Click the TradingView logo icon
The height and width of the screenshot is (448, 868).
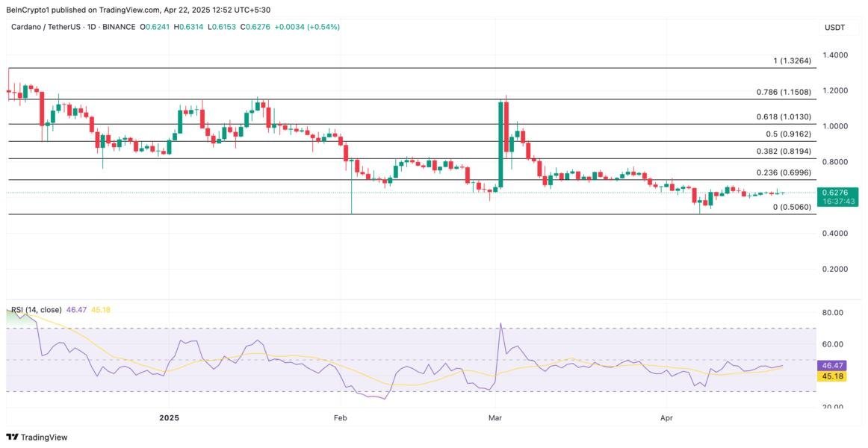[13, 437]
